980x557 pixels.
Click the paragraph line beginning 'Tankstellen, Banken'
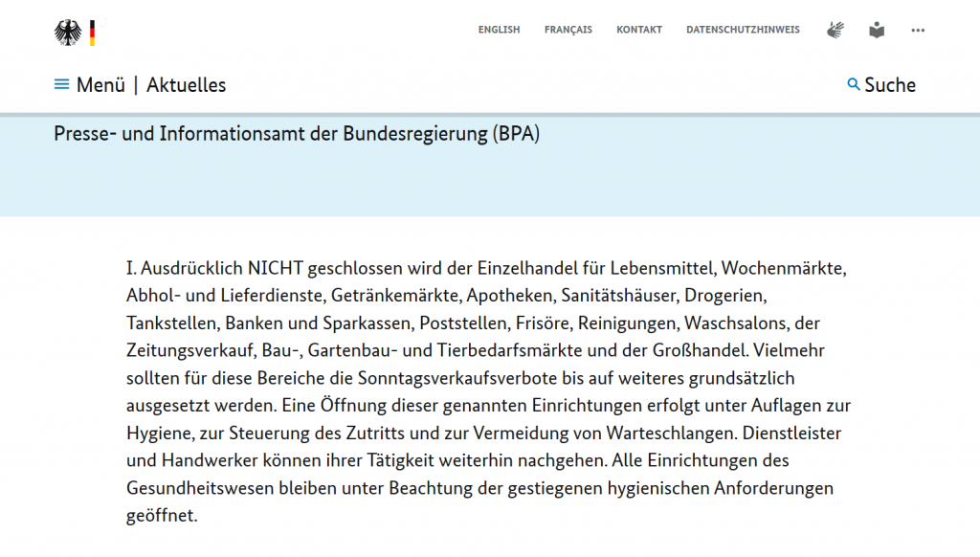click(473, 323)
